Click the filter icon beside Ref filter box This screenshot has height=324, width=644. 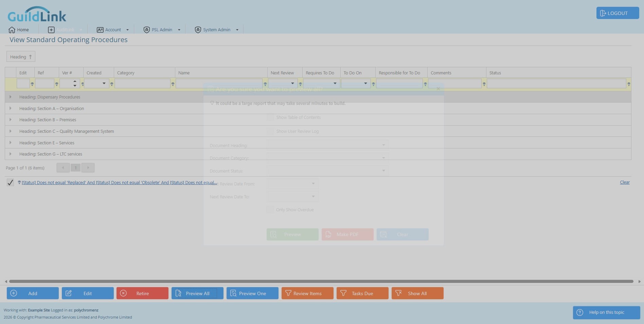[57, 84]
